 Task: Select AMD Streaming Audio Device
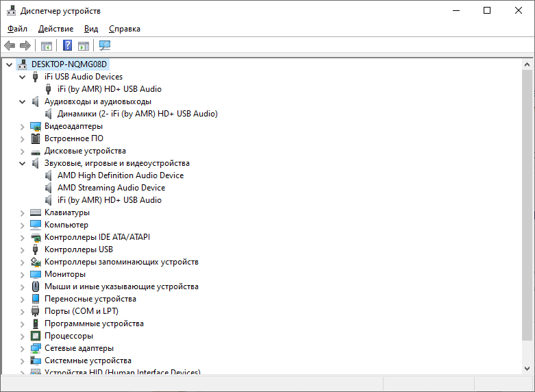[111, 188]
